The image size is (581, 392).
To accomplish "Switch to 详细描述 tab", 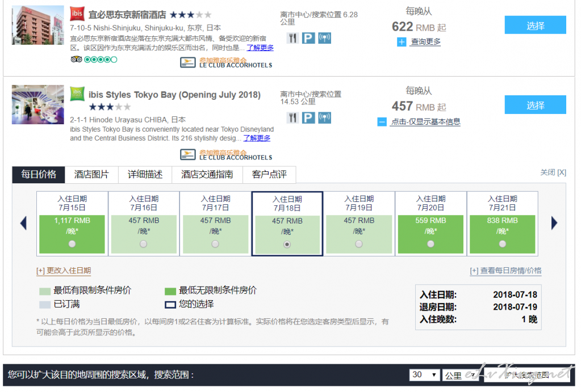I will click(145, 174).
